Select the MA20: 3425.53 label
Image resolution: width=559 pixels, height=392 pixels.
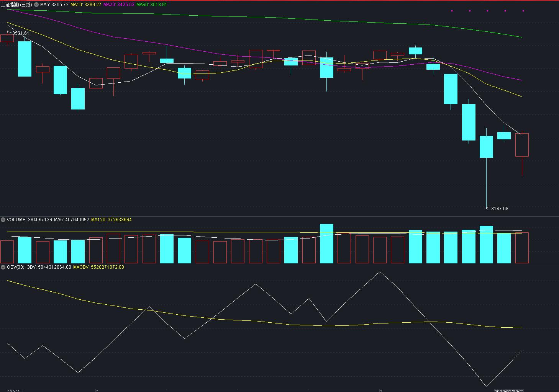click(119, 5)
